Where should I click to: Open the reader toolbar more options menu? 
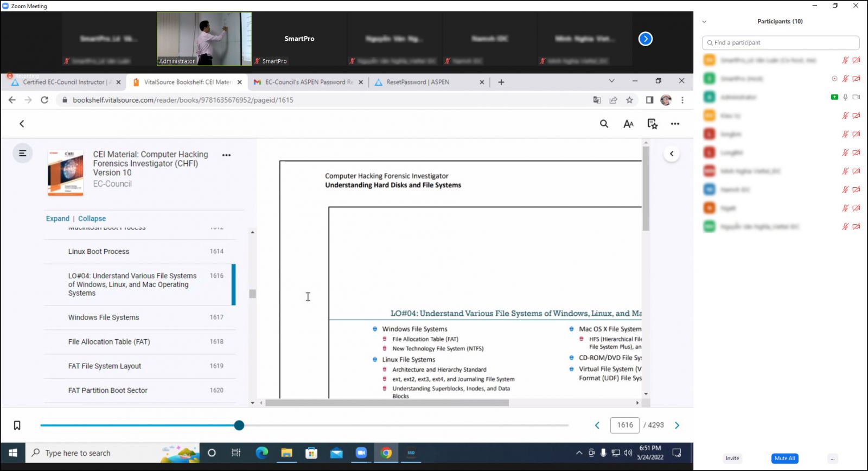click(675, 124)
